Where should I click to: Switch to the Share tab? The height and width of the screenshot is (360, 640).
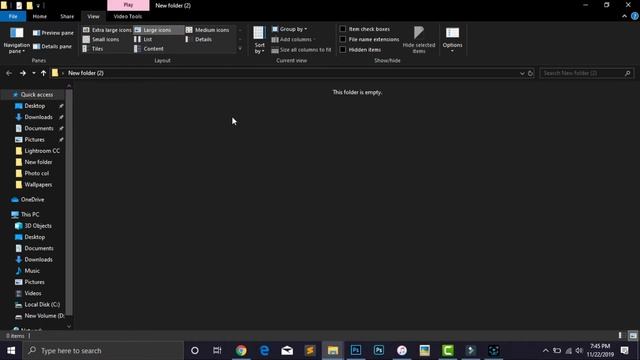click(67, 16)
